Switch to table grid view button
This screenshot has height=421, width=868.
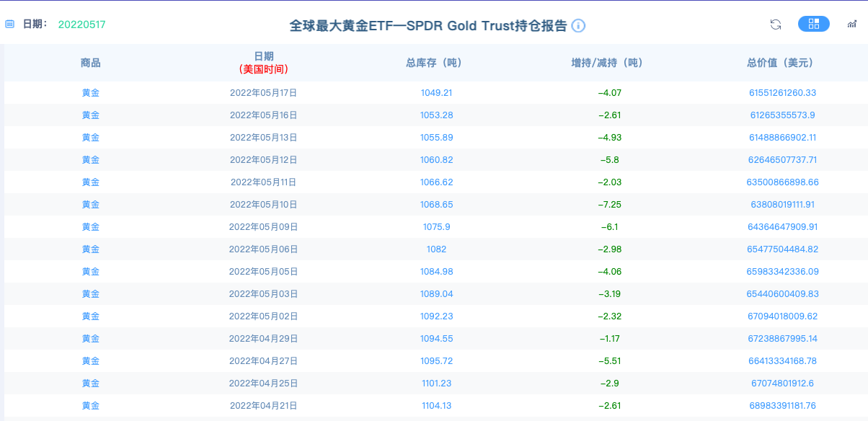click(x=813, y=24)
